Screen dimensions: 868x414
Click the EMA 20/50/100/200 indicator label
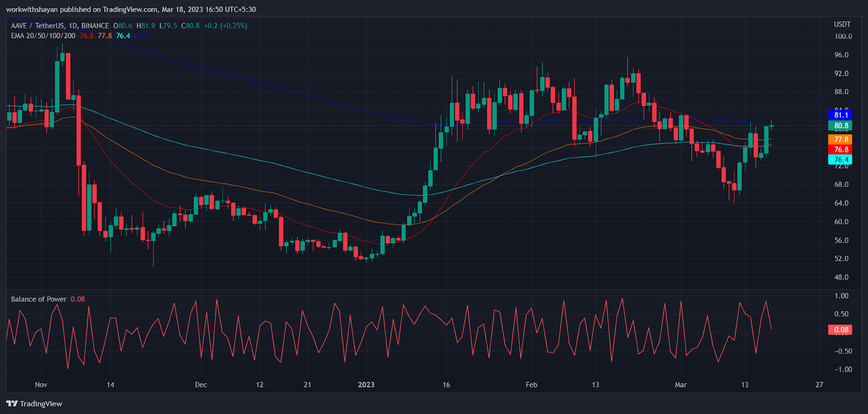coord(43,36)
